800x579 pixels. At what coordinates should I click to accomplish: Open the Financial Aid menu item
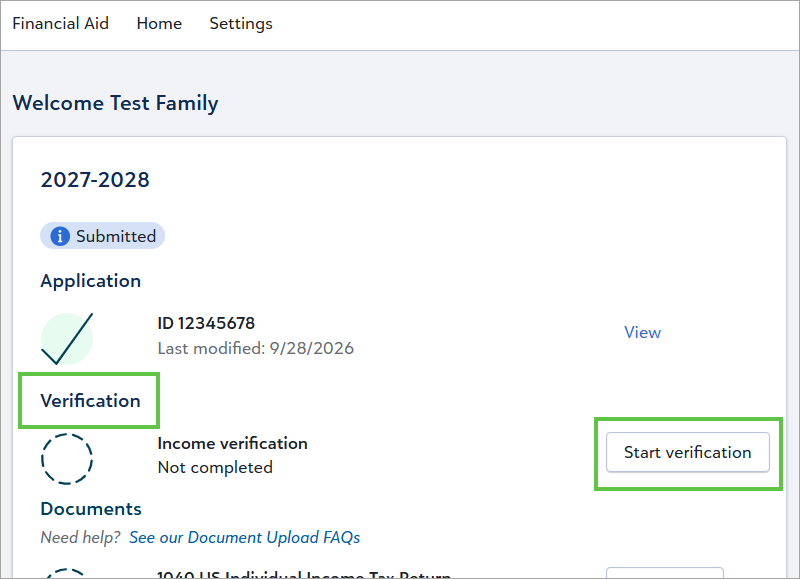60,23
